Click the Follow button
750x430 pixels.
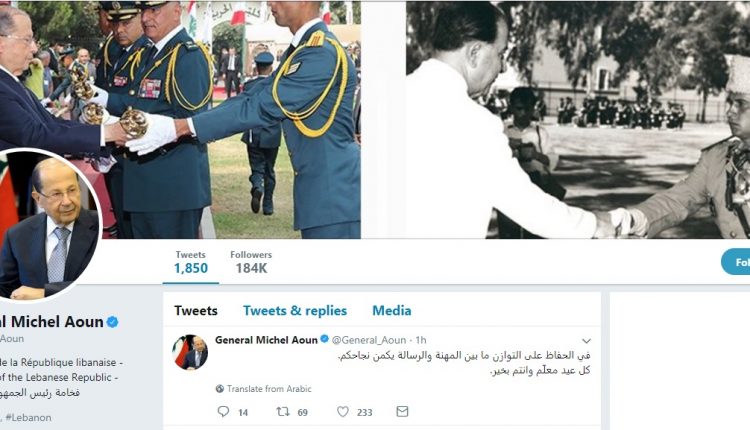tap(736, 262)
